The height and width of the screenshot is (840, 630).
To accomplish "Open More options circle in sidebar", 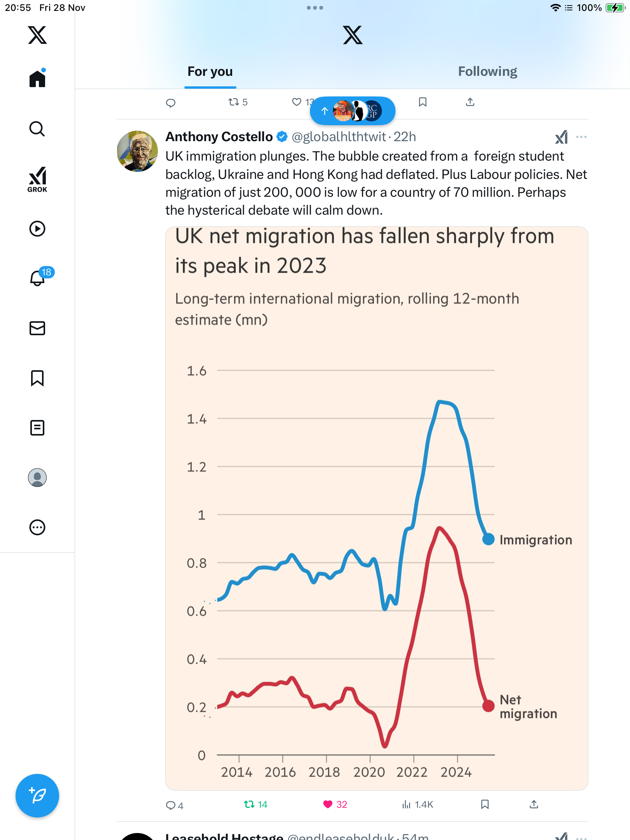I will [37, 527].
